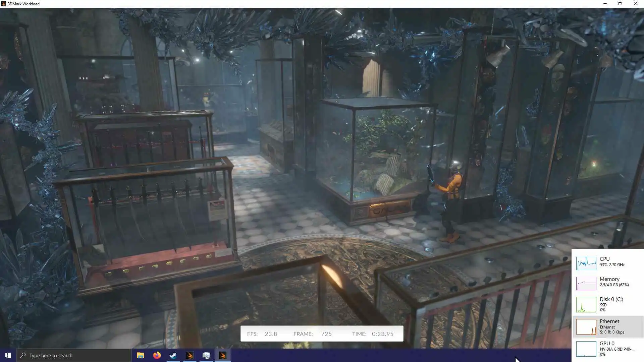The width and height of the screenshot is (644, 362).
Task: Click the GPU 0 usage graph thumbnail
Action: coord(586,349)
